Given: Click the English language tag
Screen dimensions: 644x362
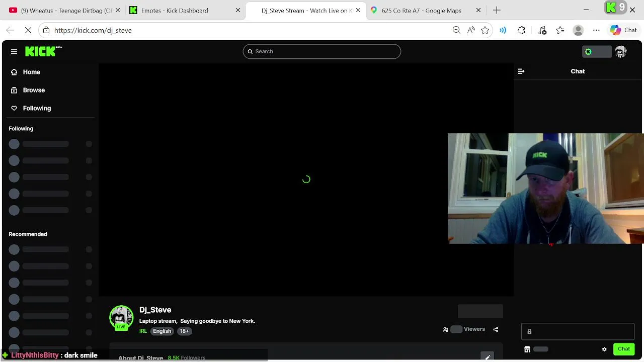Looking at the screenshot, I should tap(162, 331).
